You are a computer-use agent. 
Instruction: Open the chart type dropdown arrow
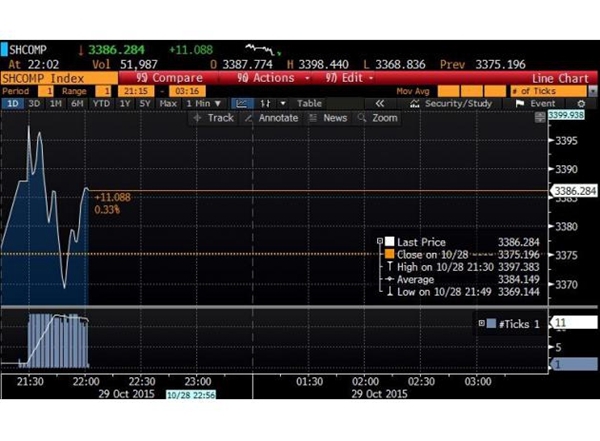[283, 103]
